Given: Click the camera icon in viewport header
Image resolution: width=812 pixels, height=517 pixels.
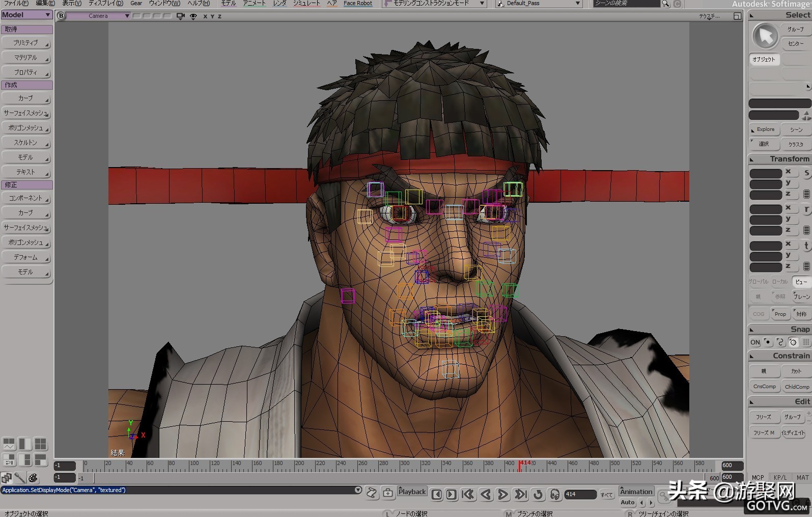Looking at the screenshot, I should (180, 16).
